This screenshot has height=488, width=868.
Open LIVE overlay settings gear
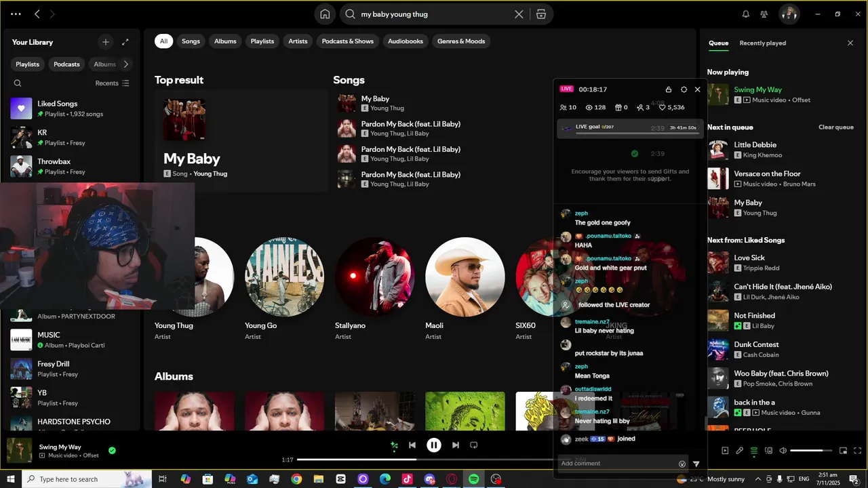(684, 89)
